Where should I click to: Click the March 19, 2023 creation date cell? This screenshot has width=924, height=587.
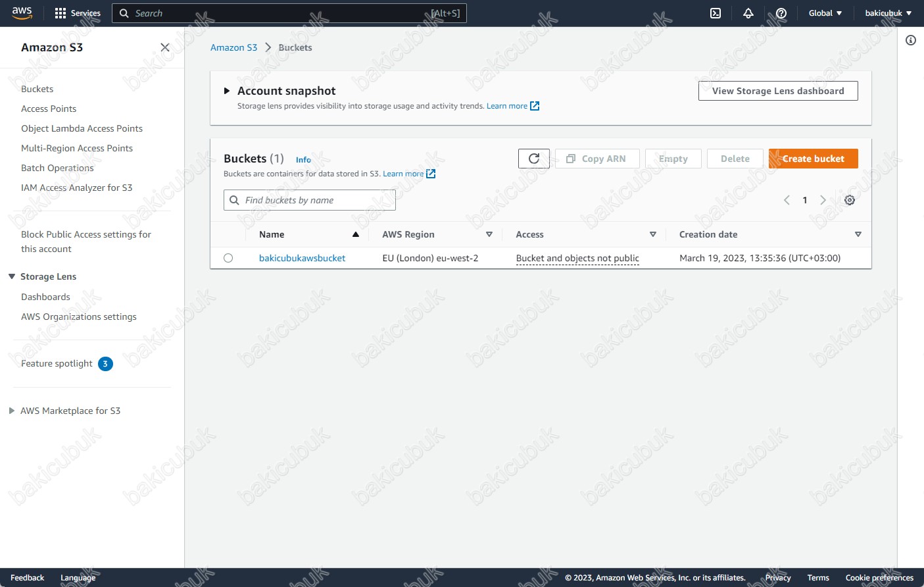click(760, 258)
